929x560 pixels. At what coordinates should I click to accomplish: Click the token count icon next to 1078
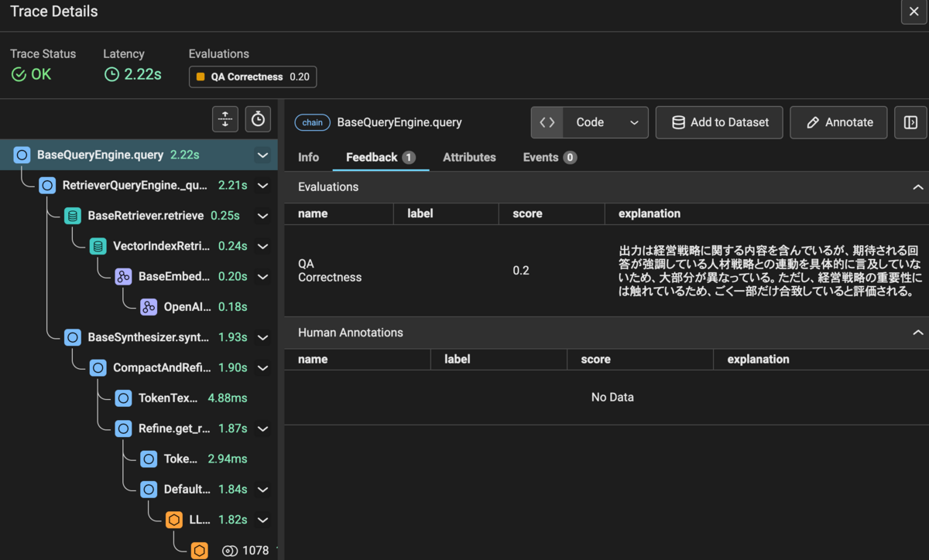pyautogui.click(x=229, y=551)
